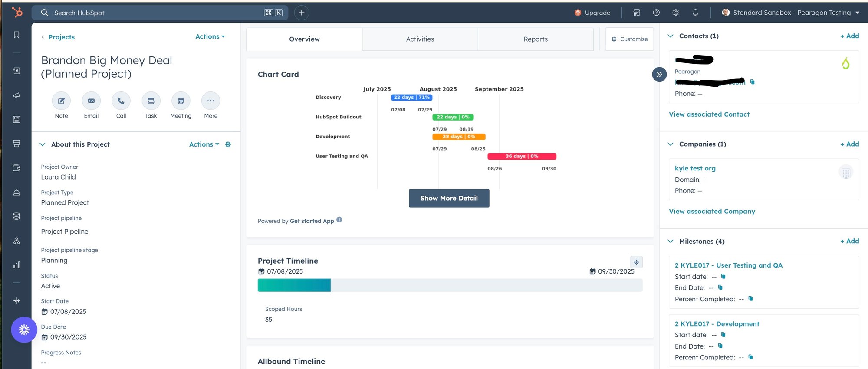Image resolution: width=868 pixels, height=369 pixels.
Task: Open 2 KYLE017 - Development milestone
Action: pos(717,324)
